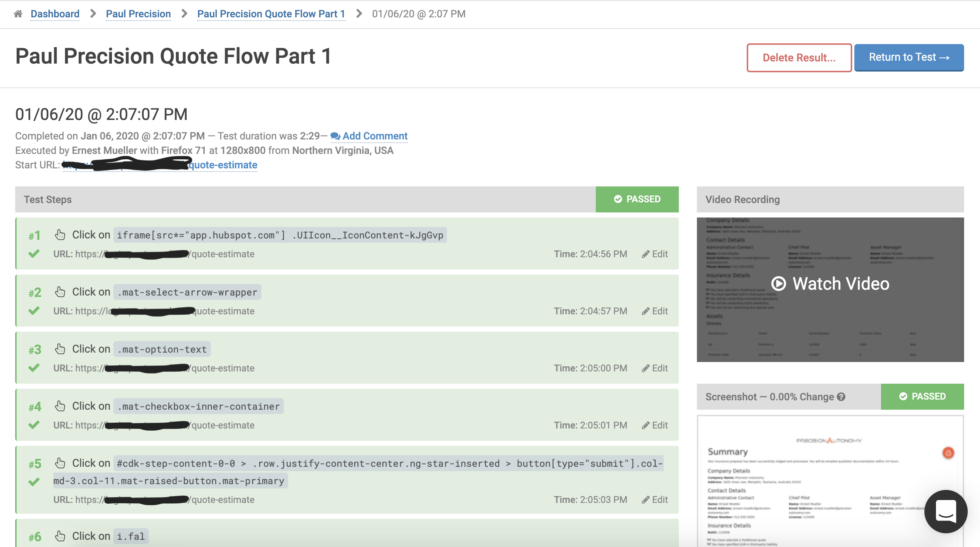980x547 pixels.
Task: Click the pencil Edit for step #5
Action: point(655,499)
